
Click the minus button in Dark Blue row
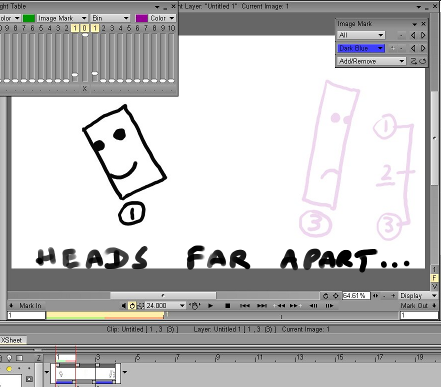pyautogui.click(x=401, y=48)
